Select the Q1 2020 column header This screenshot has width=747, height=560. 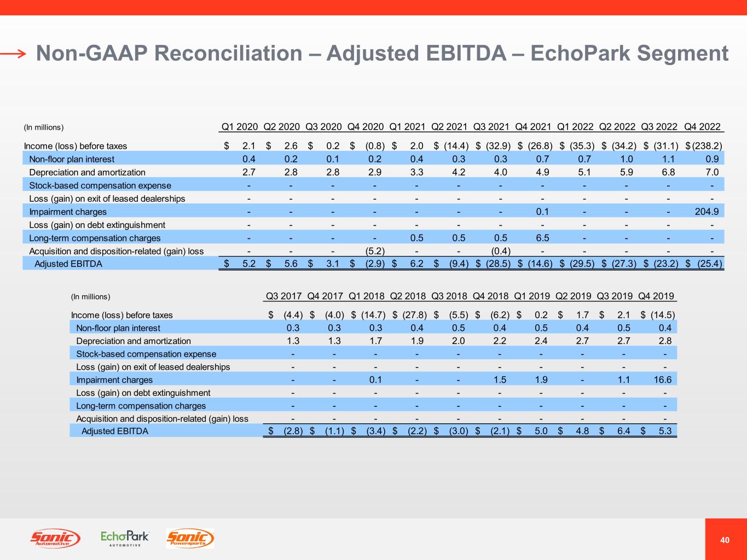[239, 127]
